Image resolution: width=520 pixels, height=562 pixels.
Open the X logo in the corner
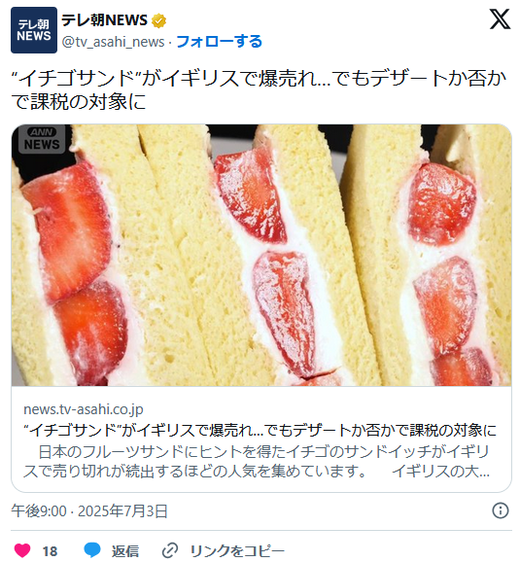point(500,19)
